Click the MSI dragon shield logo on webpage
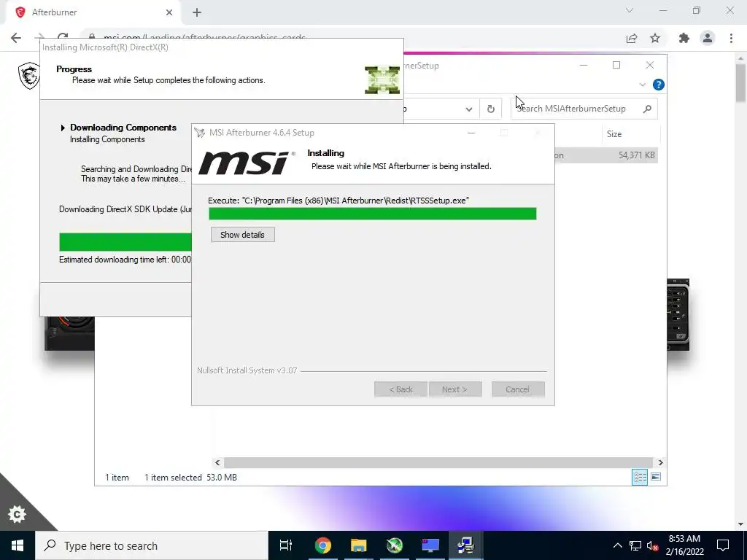Viewport: 747px width, 560px height. coord(29,76)
